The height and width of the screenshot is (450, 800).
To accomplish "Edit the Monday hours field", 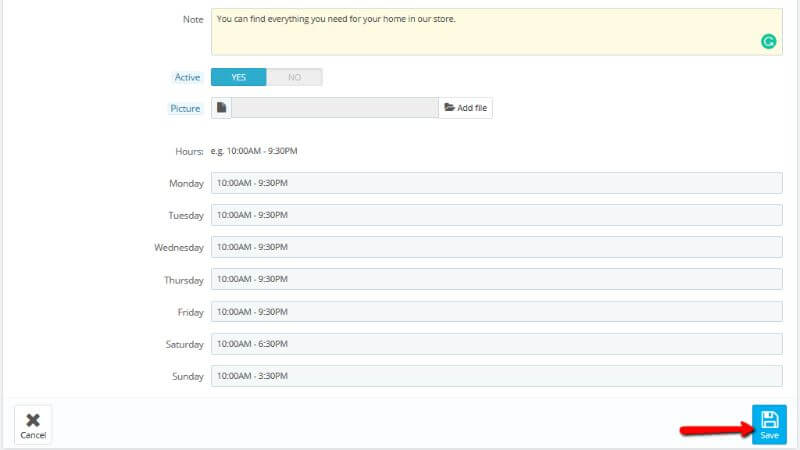I will [x=496, y=183].
